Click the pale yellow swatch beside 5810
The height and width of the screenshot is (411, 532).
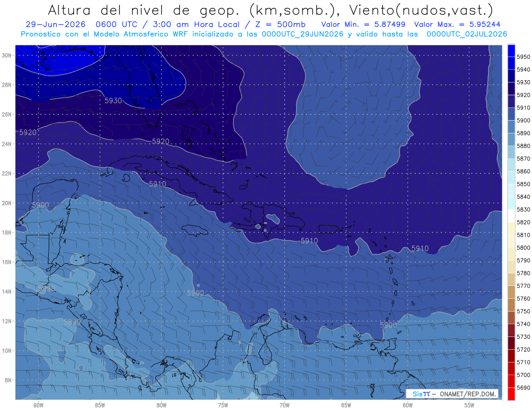[511, 228]
